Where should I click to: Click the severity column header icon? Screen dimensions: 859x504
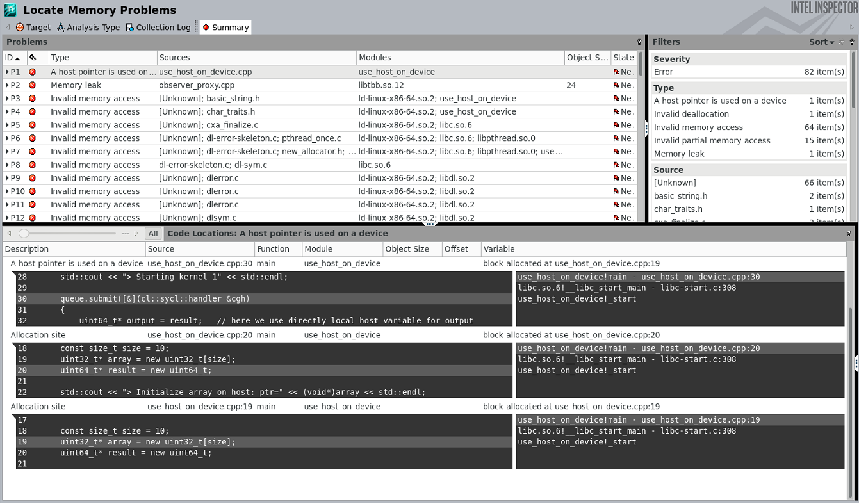[33, 58]
